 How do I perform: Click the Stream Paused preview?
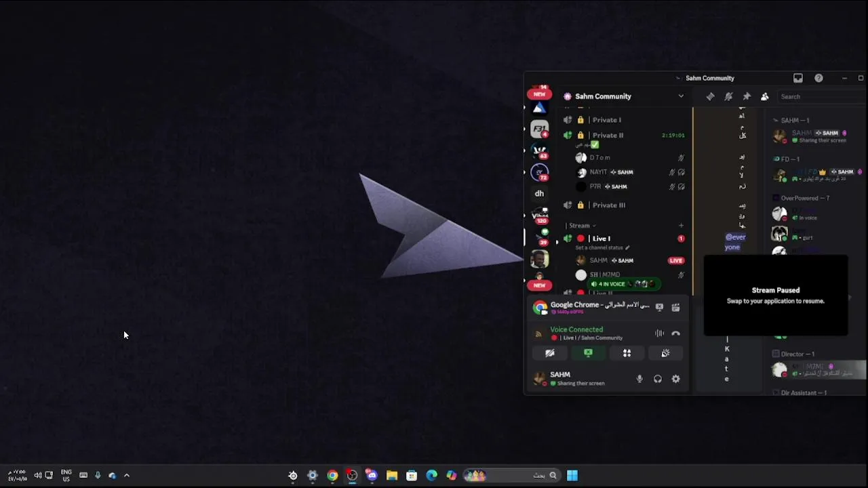776,296
